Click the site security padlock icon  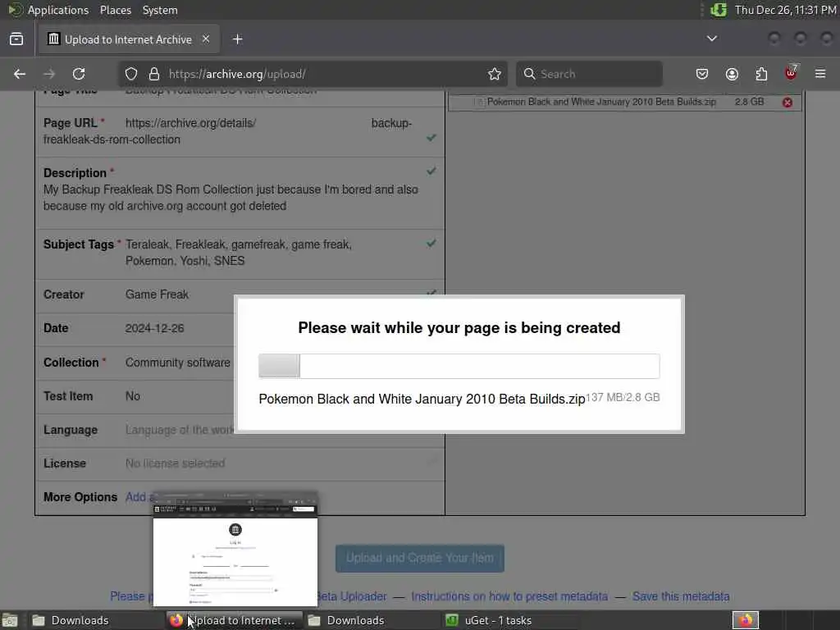[x=154, y=74]
